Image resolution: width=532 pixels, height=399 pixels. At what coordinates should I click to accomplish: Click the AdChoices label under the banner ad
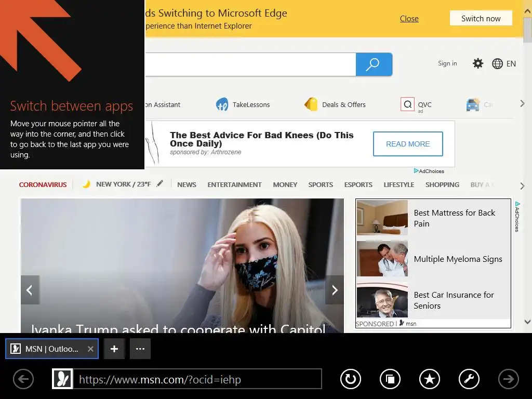429,171
